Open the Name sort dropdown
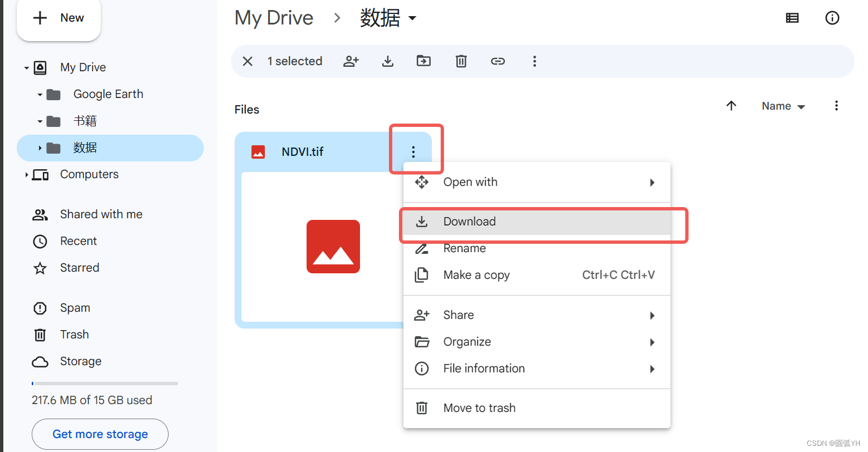This screenshot has width=868, height=452. coord(783,106)
